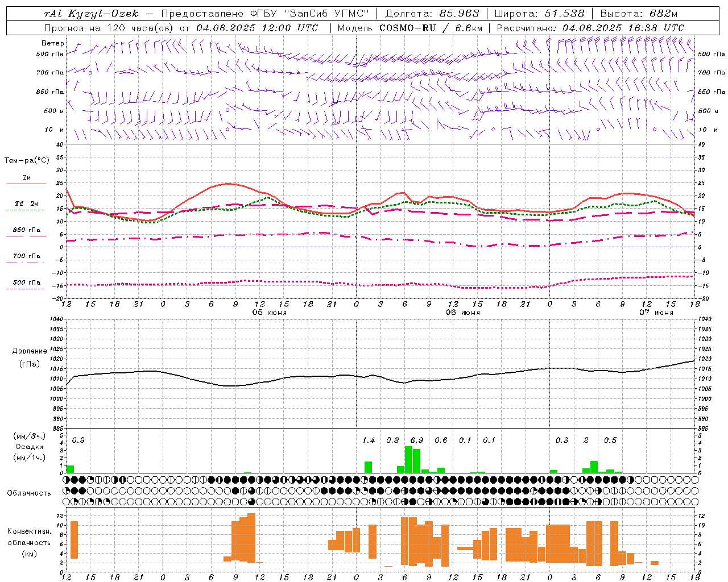Click the '0.6' precipitation total value

[441, 440]
